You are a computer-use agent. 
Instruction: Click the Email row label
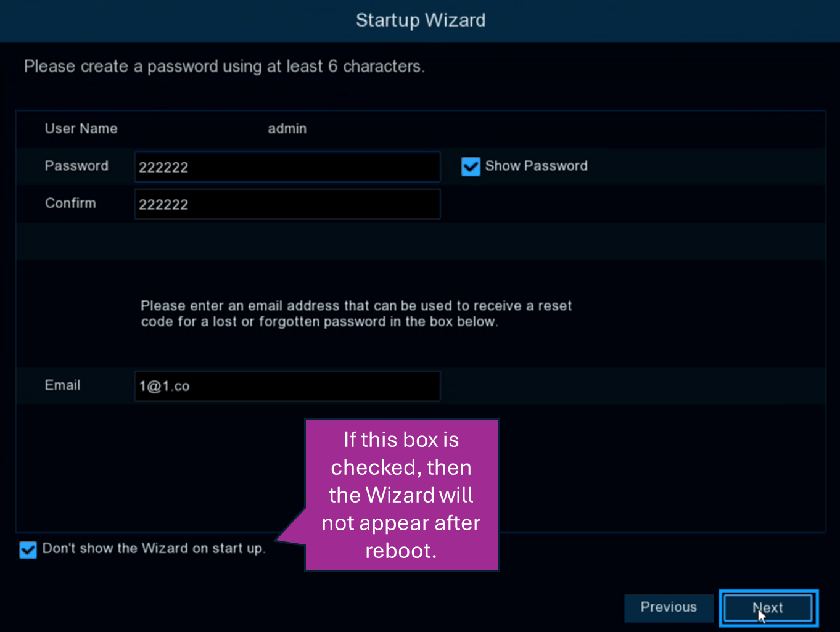coord(62,385)
